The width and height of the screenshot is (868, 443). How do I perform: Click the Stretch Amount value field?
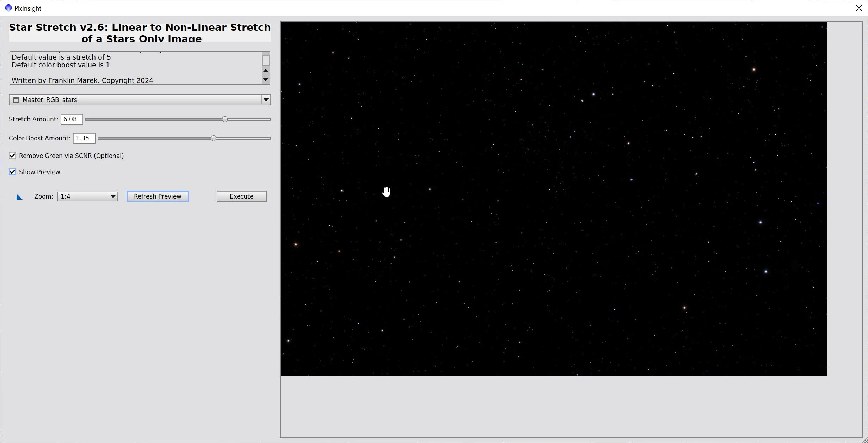pos(72,119)
